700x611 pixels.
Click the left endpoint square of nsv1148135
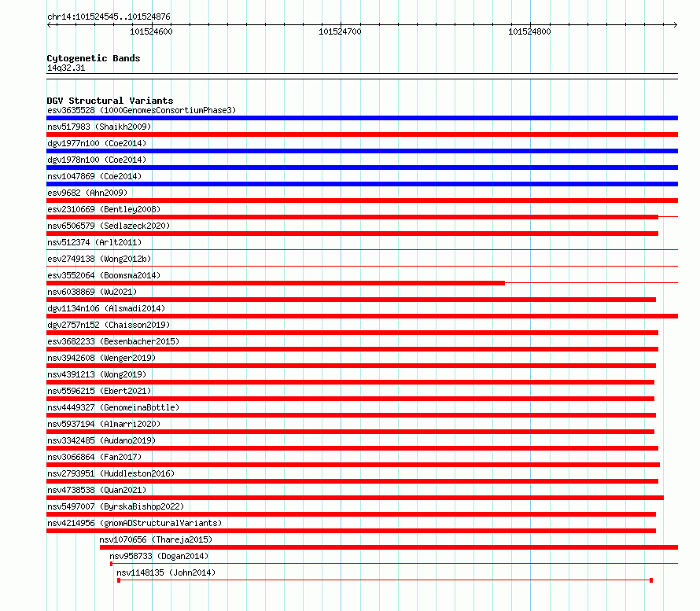119,580
